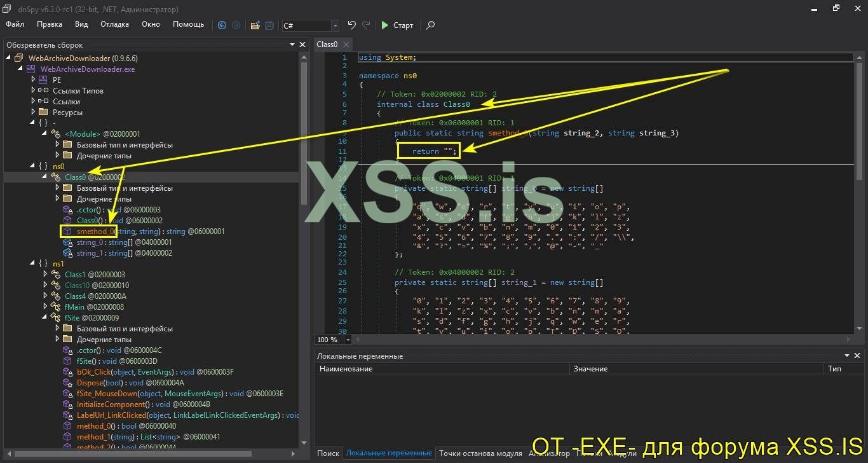Switch to the Локальные переменные bottom tab
This screenshot has height=463, width=868.
click(x=389, y=453)
